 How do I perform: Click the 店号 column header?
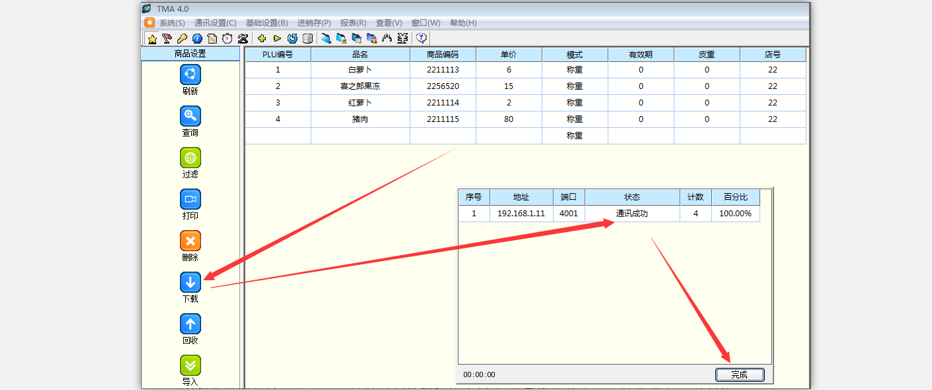click(773, 55)
